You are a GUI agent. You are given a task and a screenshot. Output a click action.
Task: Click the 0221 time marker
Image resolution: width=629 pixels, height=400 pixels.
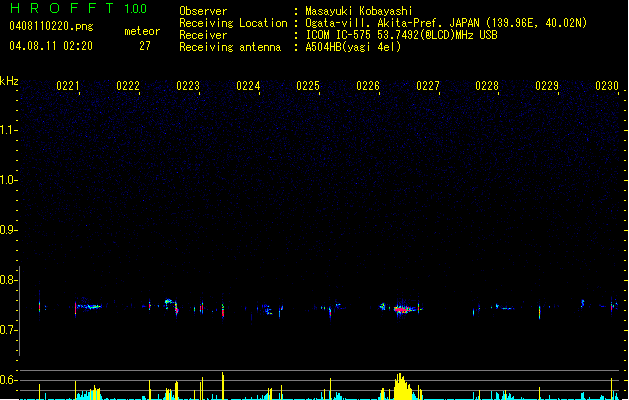pos(68,86)
